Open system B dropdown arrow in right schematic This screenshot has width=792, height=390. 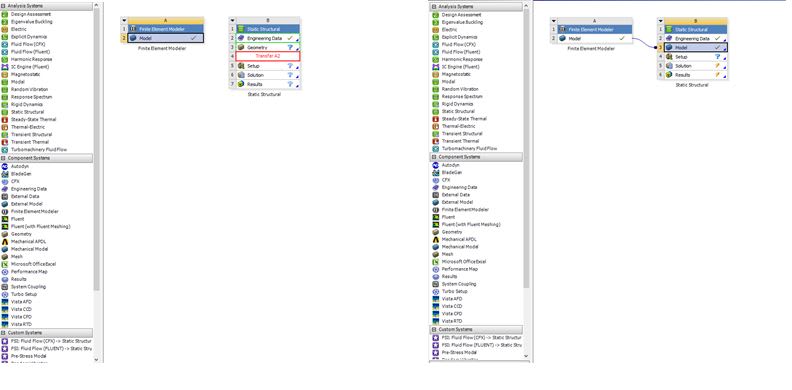(661, 21)
